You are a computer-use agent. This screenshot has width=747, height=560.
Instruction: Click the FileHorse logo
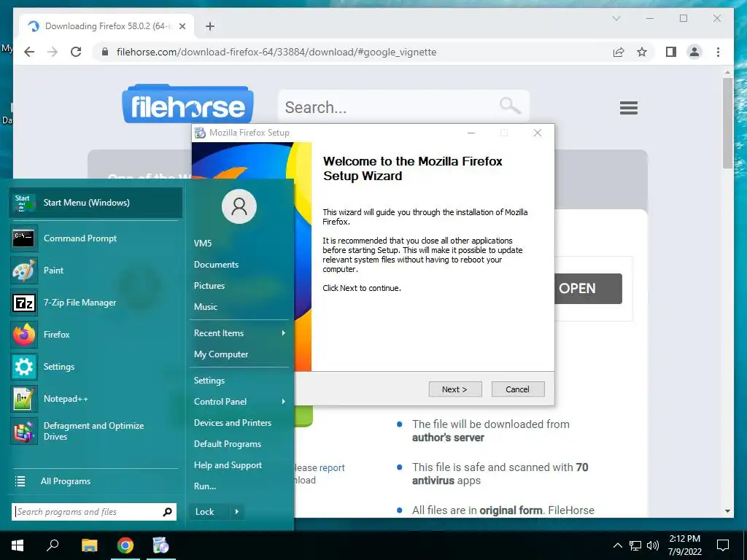tap(187, 104)
